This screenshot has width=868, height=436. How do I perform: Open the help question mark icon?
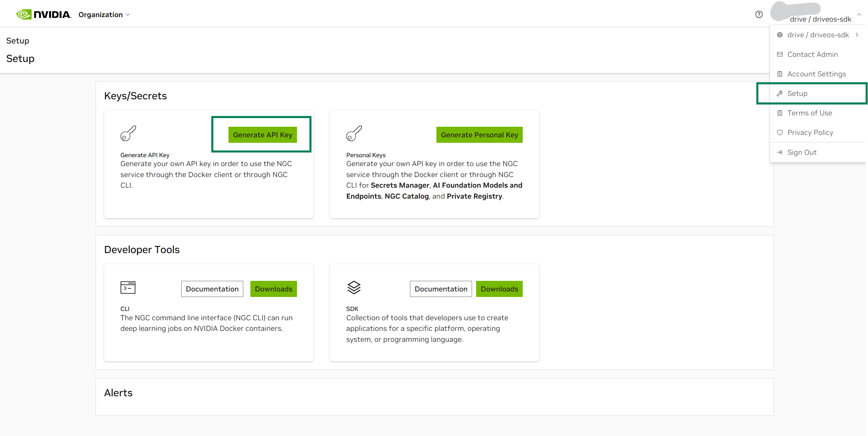tap(759, 14)
